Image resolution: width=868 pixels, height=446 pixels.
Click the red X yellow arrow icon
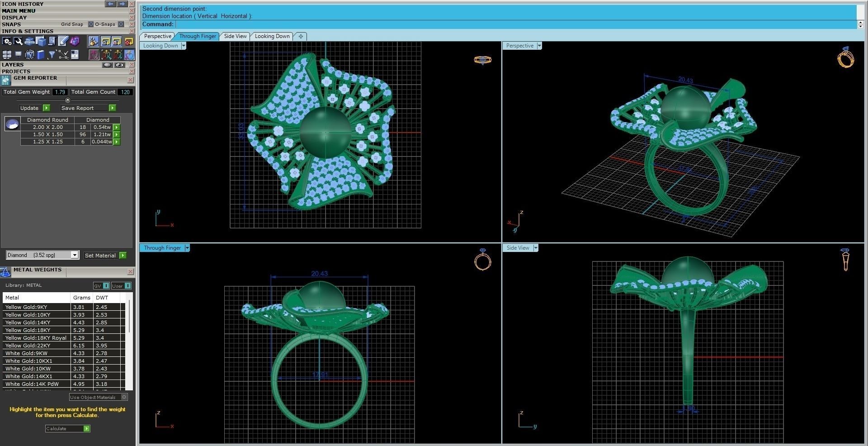129,42
